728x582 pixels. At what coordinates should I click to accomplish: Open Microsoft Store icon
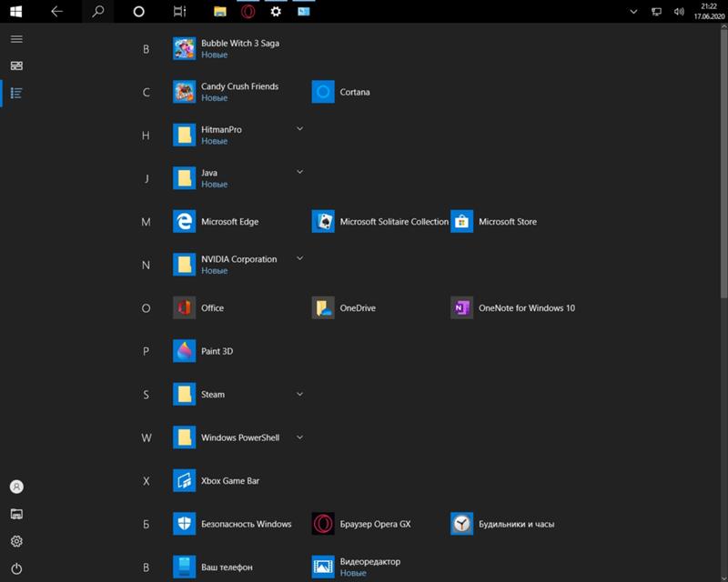[x=462, y=221]
